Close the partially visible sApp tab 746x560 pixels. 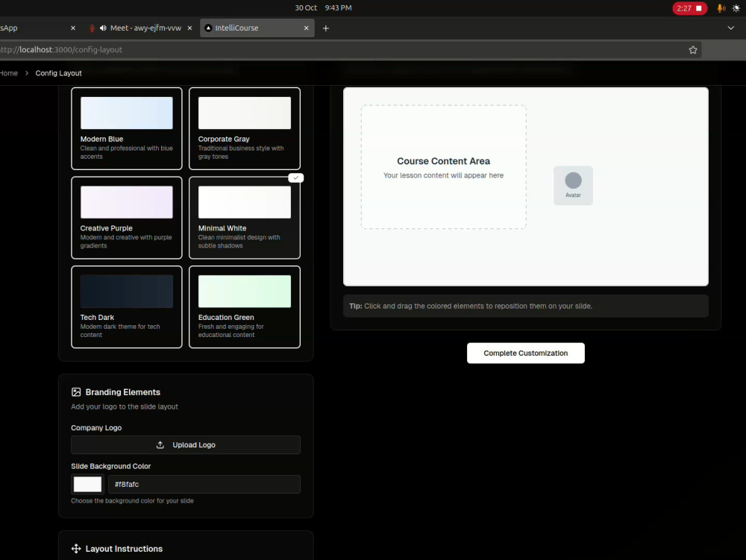click(x=73, y=28)
